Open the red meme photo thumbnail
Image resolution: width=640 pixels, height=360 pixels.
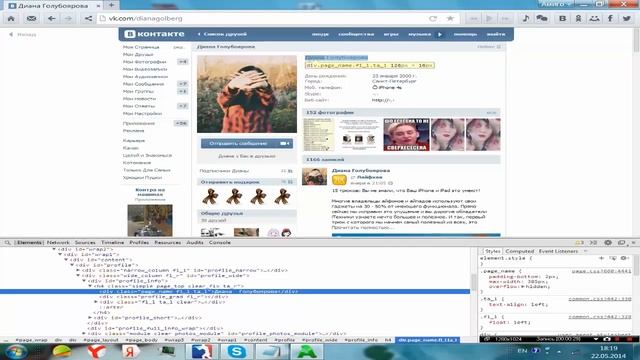tap(406, 135)
